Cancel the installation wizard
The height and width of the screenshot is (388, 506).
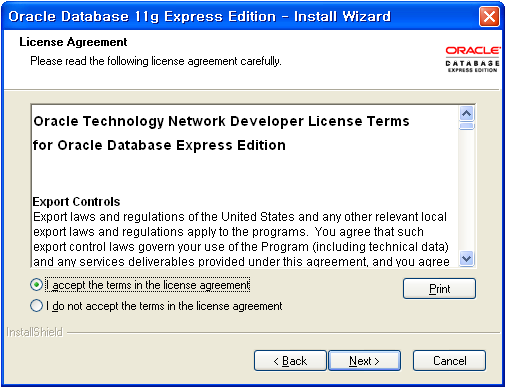[449, 361]
